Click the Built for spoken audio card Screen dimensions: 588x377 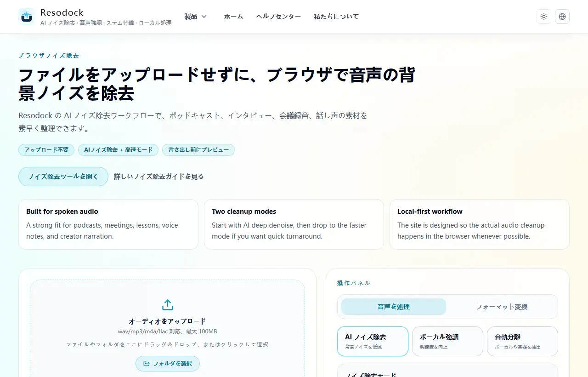(x=108, y=224)
